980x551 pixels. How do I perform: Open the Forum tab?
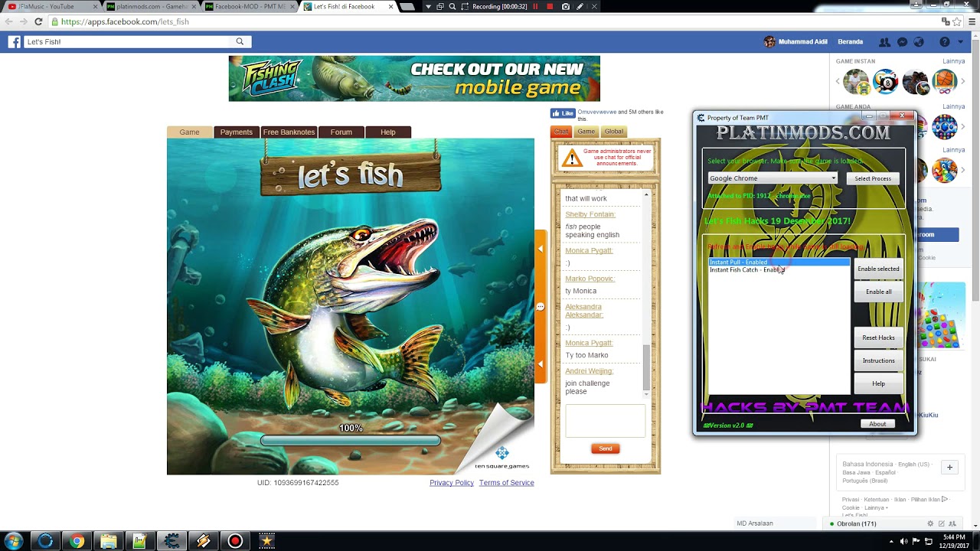coord(341,132)
